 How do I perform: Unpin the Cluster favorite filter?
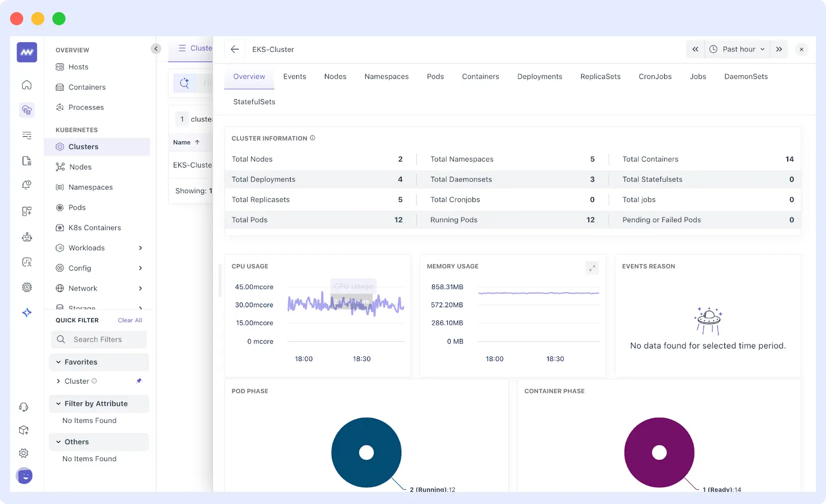139,381
